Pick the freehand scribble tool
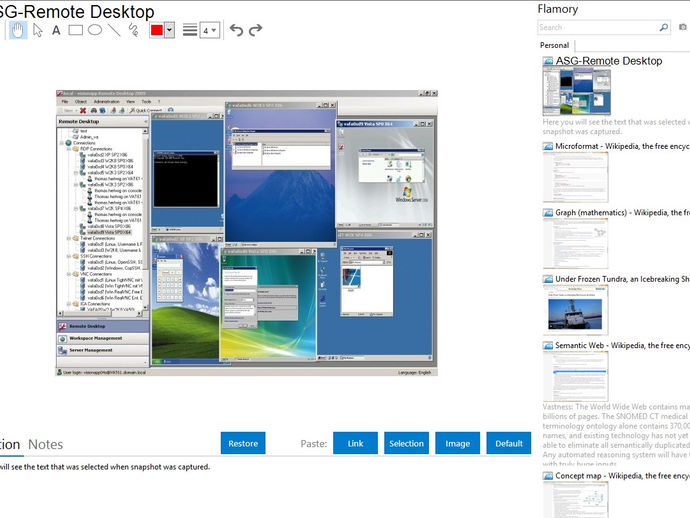Screen dimensions: 690x518 tap(133, 30)
